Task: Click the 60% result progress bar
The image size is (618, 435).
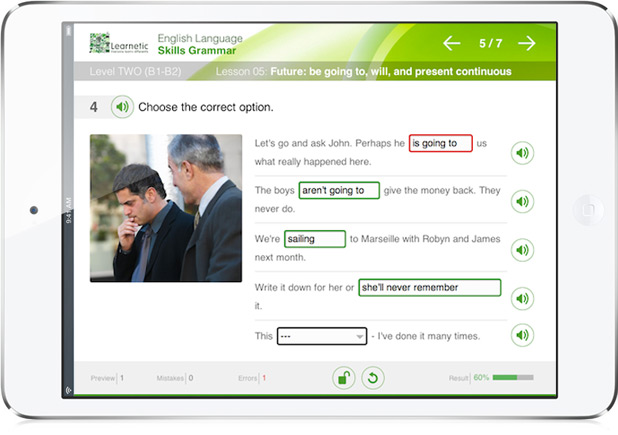Action: (513, 377)
